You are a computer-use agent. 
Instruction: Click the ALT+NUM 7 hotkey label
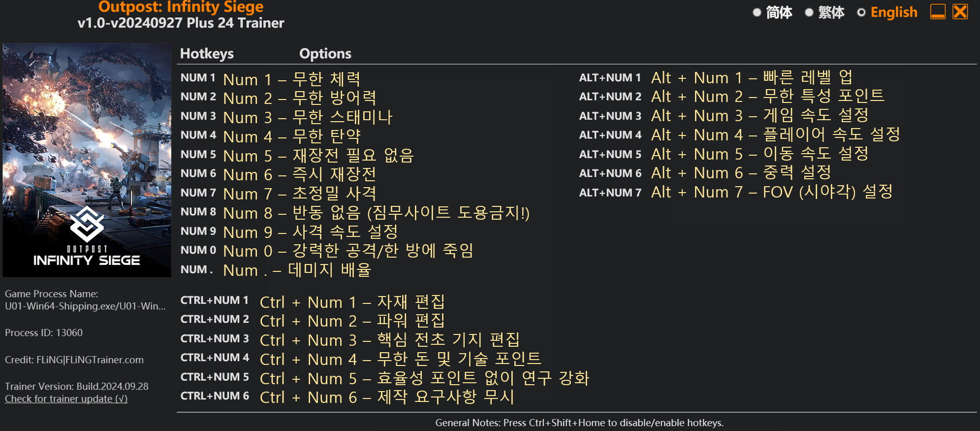(610, 193)
